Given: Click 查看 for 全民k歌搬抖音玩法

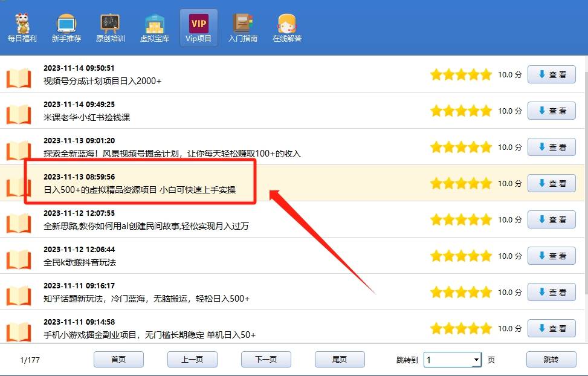Looking at the screenshot, I should coord(552,256).
